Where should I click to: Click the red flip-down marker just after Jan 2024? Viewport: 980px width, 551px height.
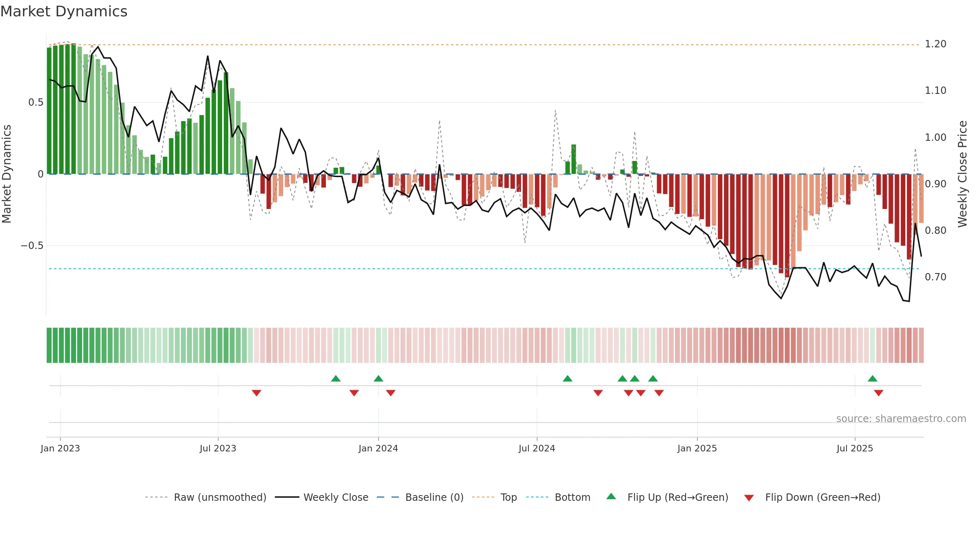pyautogui.click(x=391, y=393)
